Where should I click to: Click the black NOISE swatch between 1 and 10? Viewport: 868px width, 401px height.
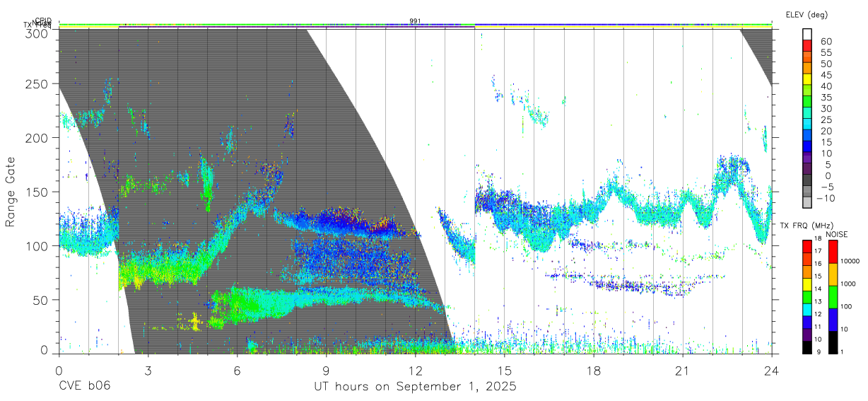point(833,342)
